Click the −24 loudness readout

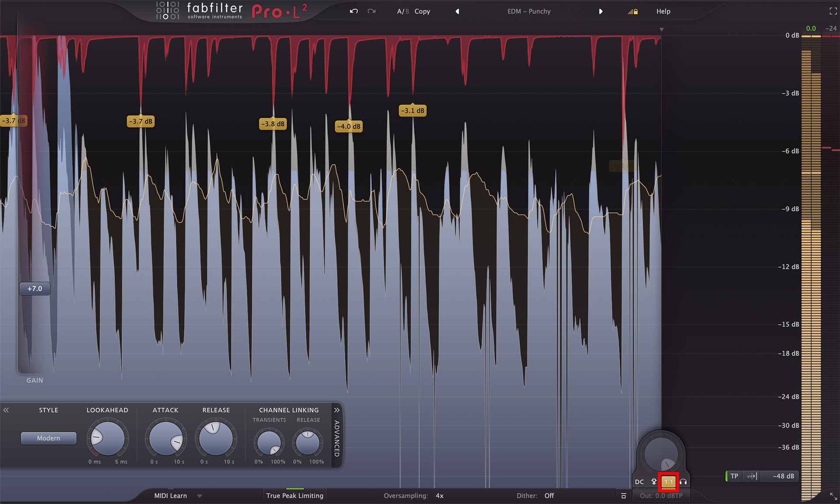coord(831,28)
